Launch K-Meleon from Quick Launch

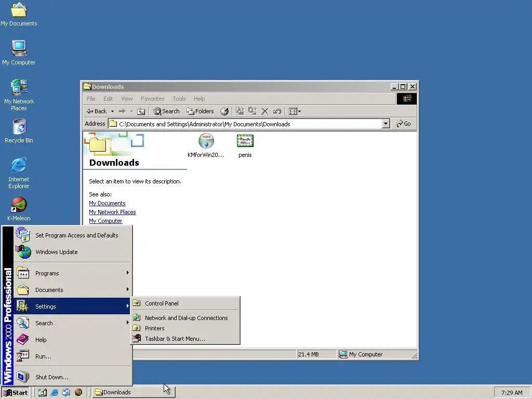[78, 392]
